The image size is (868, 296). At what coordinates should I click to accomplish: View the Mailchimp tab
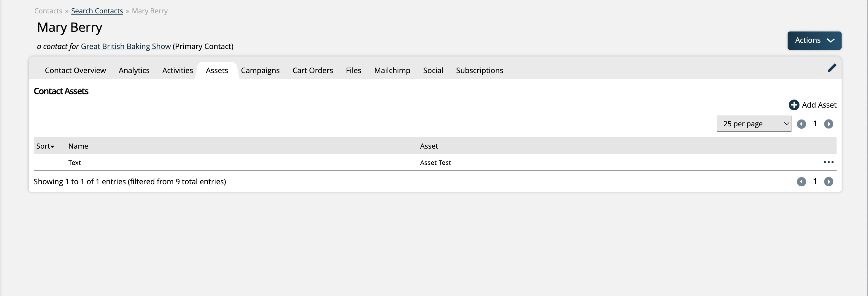[x=392, y=70]
